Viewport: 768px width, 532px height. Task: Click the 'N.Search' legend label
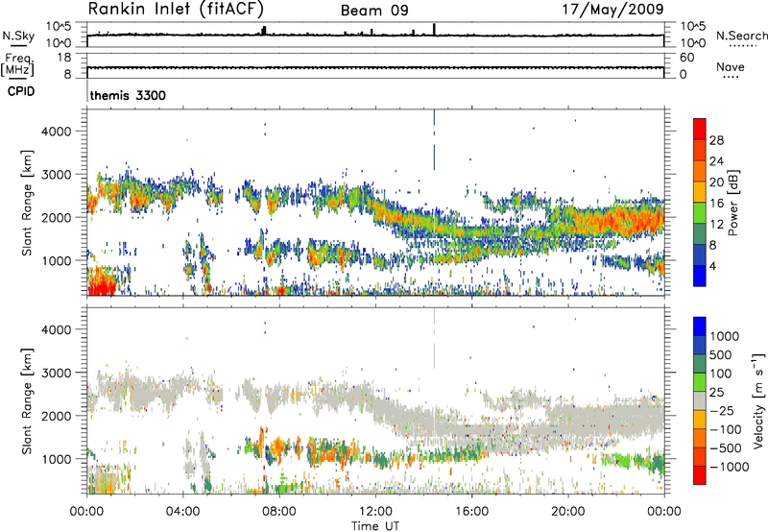(741, 36)
